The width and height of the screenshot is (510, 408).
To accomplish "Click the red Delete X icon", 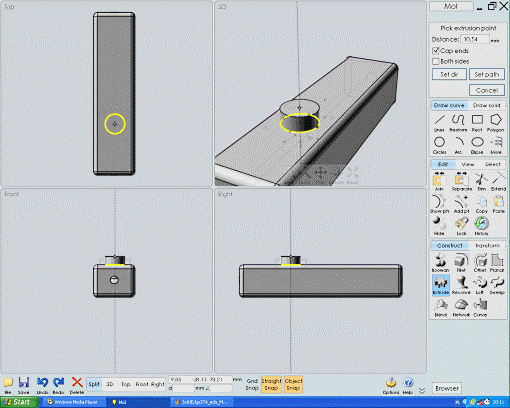I will [77, 385].
